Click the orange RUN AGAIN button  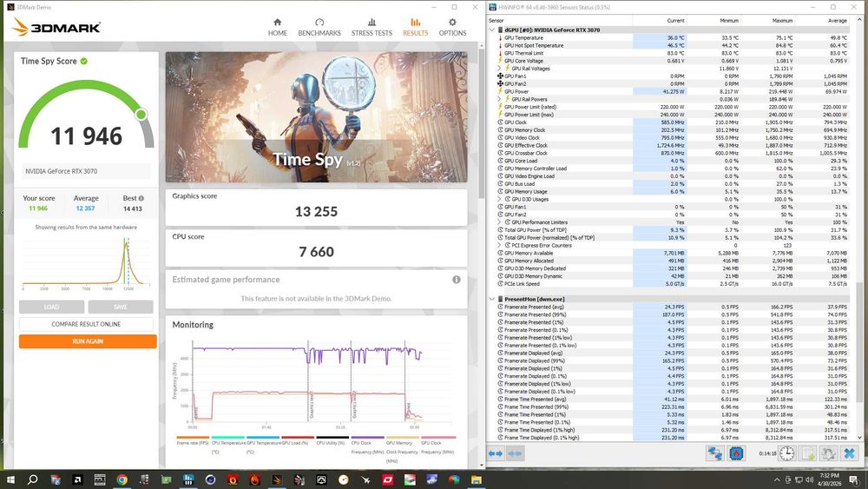pos(88,341)
